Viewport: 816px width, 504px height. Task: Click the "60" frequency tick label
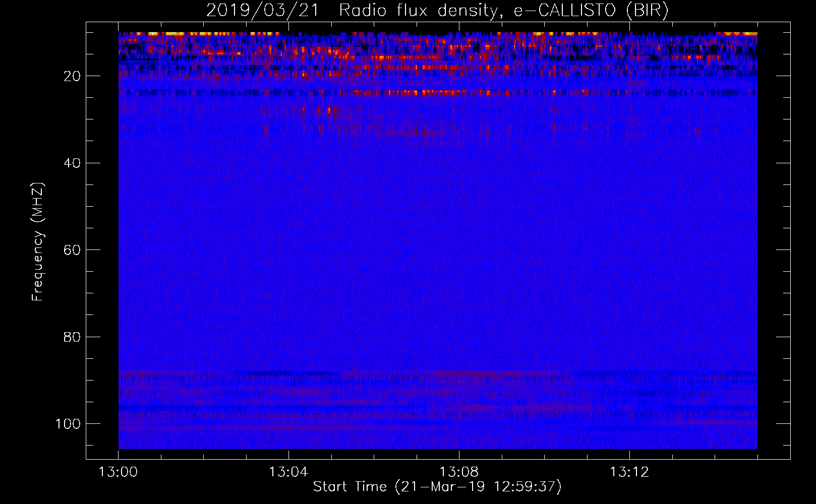(72, 250)
